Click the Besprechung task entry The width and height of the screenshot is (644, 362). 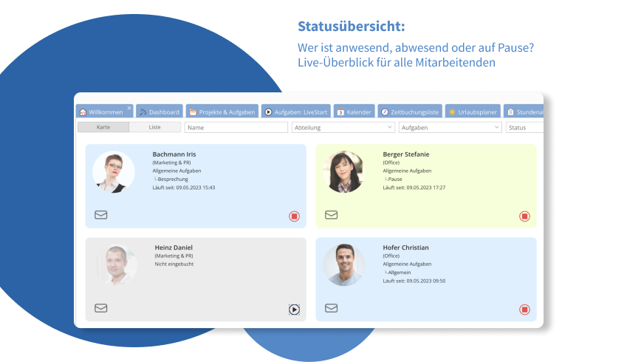click(171, 179)
